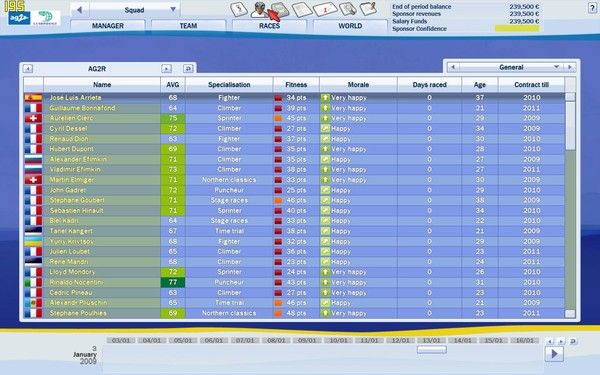
Task: Switch to the MANAGER tab
Action: 108,26
